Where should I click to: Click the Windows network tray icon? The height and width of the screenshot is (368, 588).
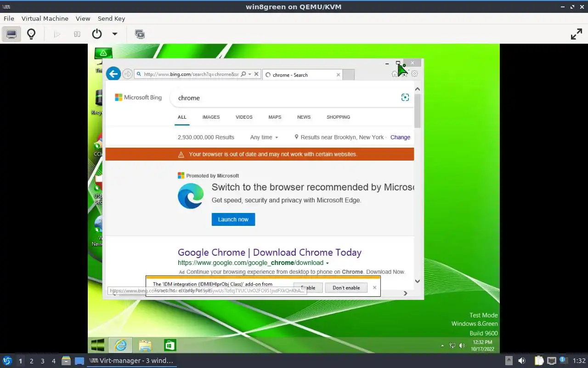click(452, 345)
